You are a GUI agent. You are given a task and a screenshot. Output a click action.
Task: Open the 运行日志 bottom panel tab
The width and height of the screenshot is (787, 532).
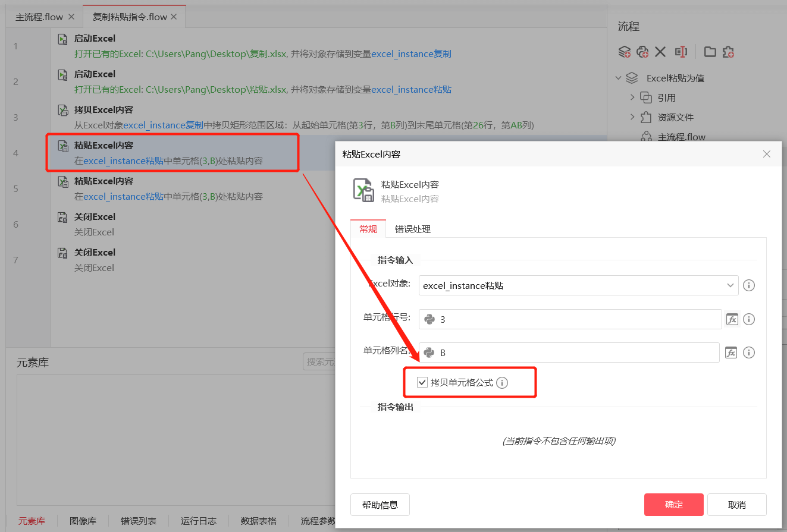pos(199,521)
